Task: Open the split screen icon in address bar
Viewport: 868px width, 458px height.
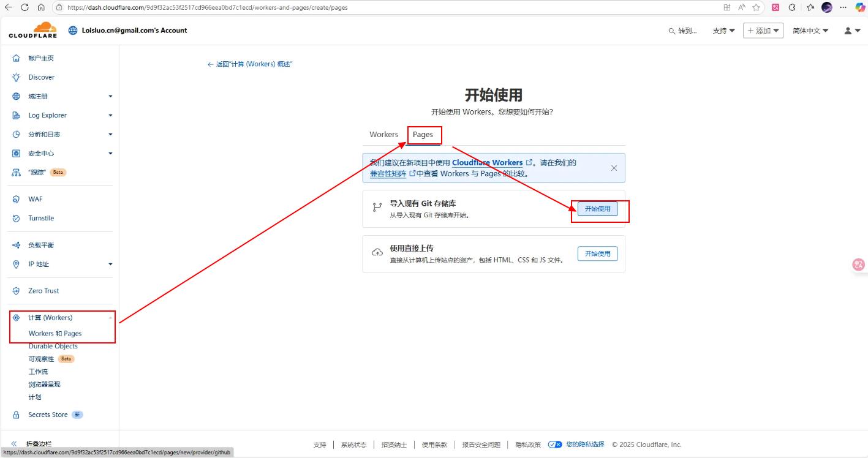Action: (x=727, y=7)
